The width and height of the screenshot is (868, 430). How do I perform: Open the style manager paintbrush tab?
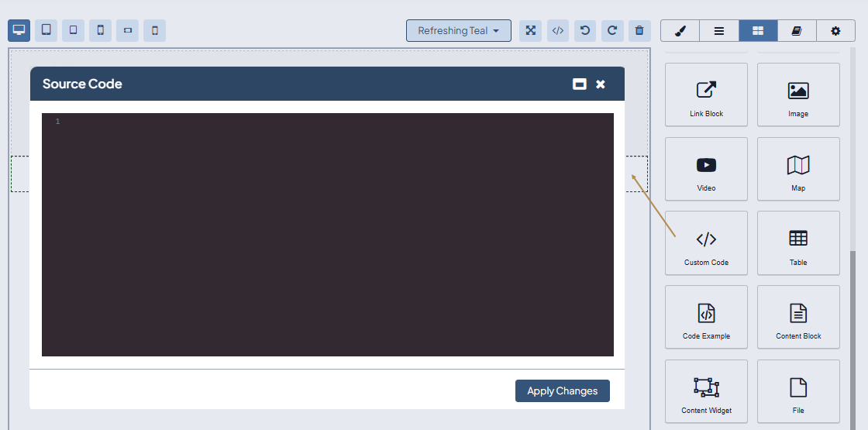pos(680,31)
